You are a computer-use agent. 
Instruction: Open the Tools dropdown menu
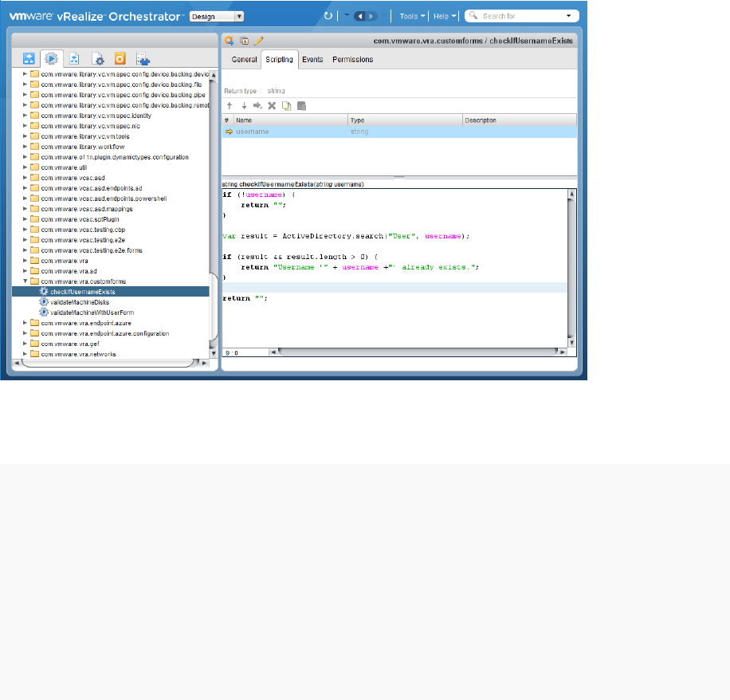pyautogui.click(x=412, y=16)
